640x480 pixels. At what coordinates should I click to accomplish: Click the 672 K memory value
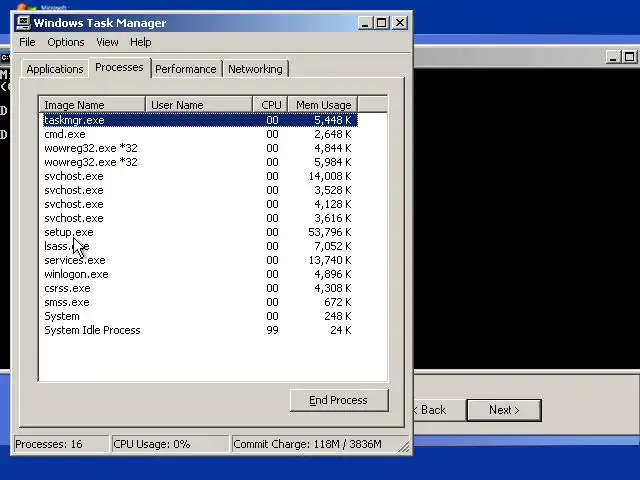[x=338, y=302]
